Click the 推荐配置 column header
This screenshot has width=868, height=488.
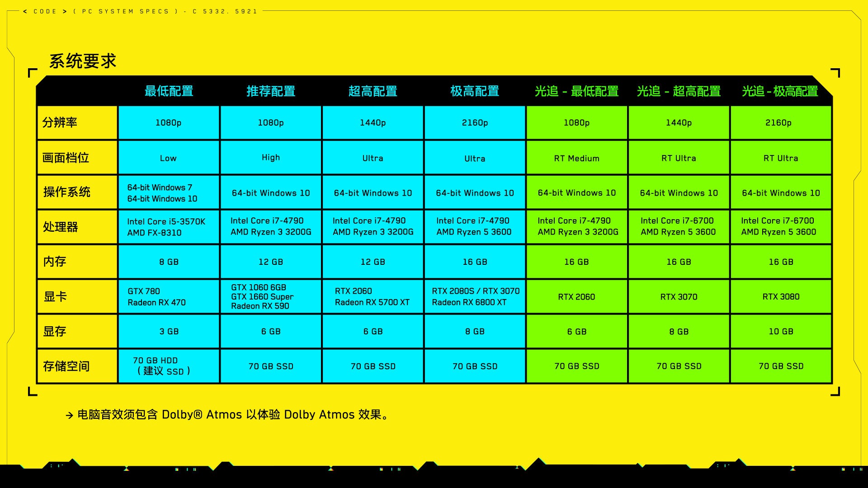coord(271,91)
